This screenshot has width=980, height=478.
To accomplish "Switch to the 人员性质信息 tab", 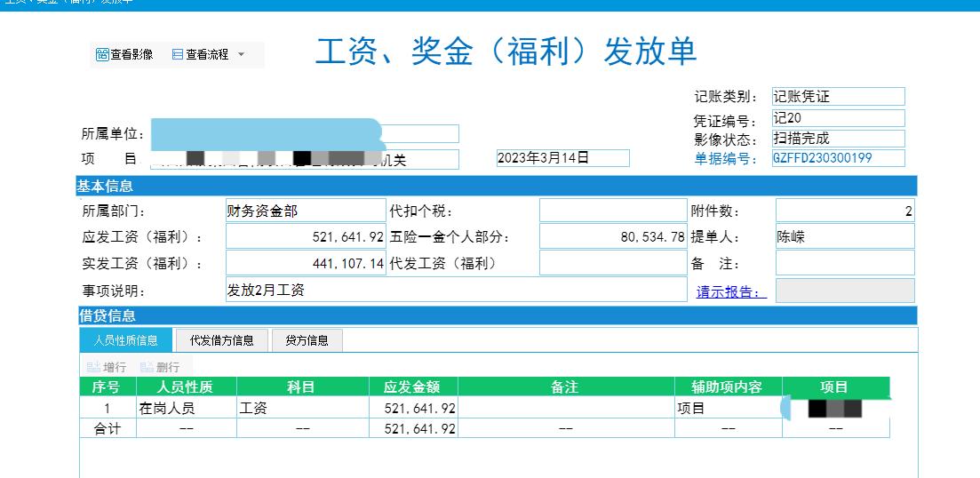I will pos(125,340).
